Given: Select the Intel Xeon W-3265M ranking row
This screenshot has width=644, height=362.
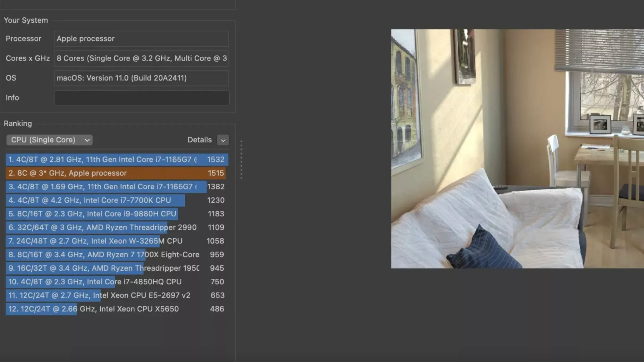Looking at the screenshot, I should 117,241.
